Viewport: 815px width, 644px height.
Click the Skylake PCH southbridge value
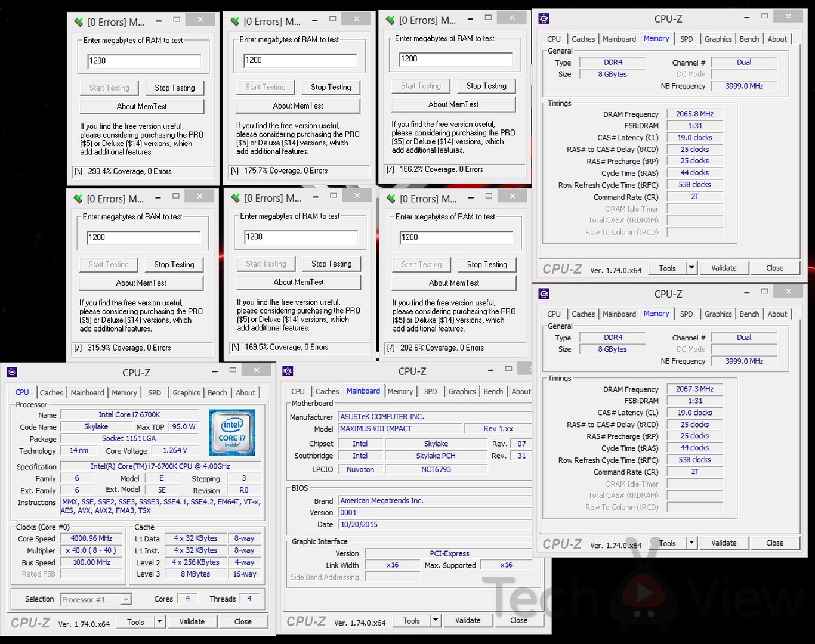tap(436, 456)
